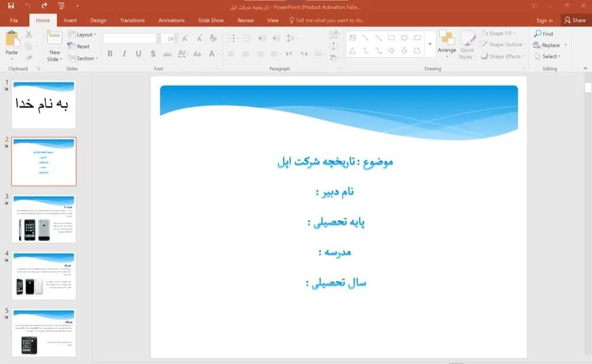592x364 pixels.
Task: Increase font size icon
Action: tap(185, 38)
